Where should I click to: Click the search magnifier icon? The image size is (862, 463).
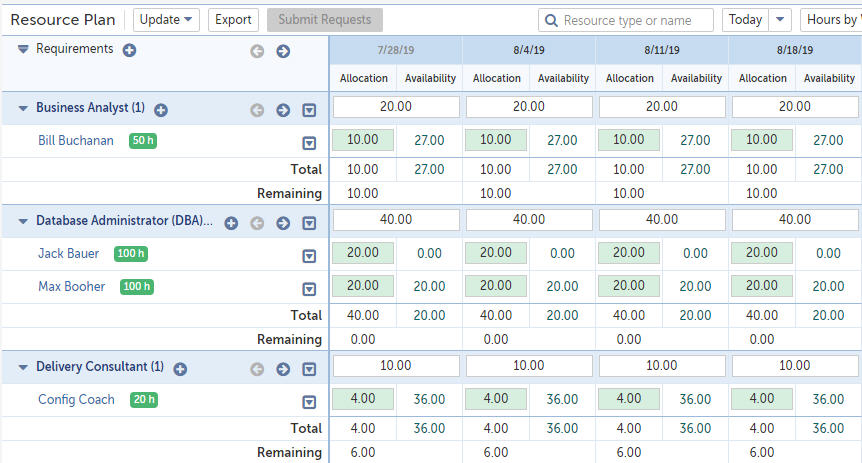[551, 21]
